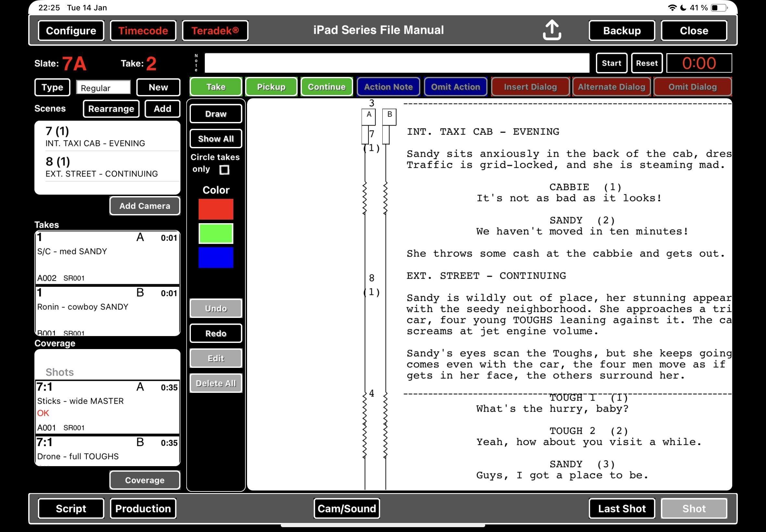Viewport: 766px width, 532px height.
Task: Click the Action Note button
Action: tap(388, 87)
